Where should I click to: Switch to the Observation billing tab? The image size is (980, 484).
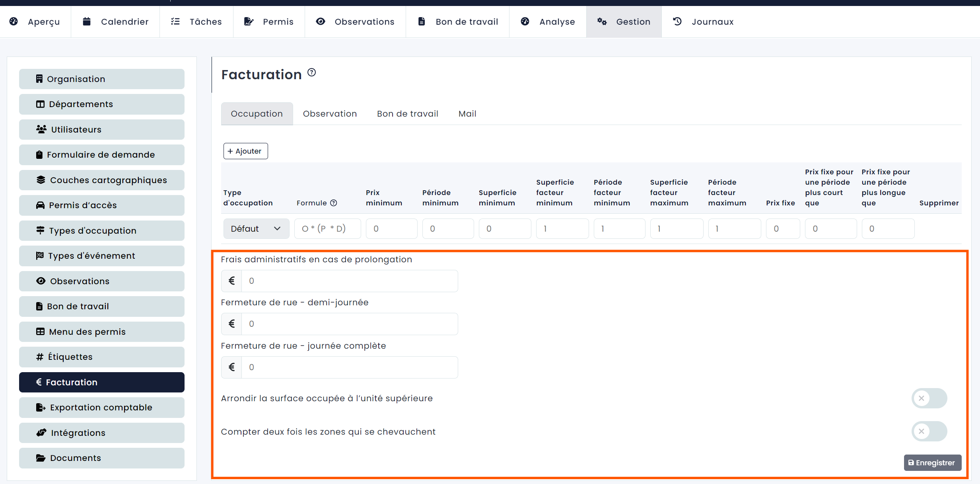330,114
